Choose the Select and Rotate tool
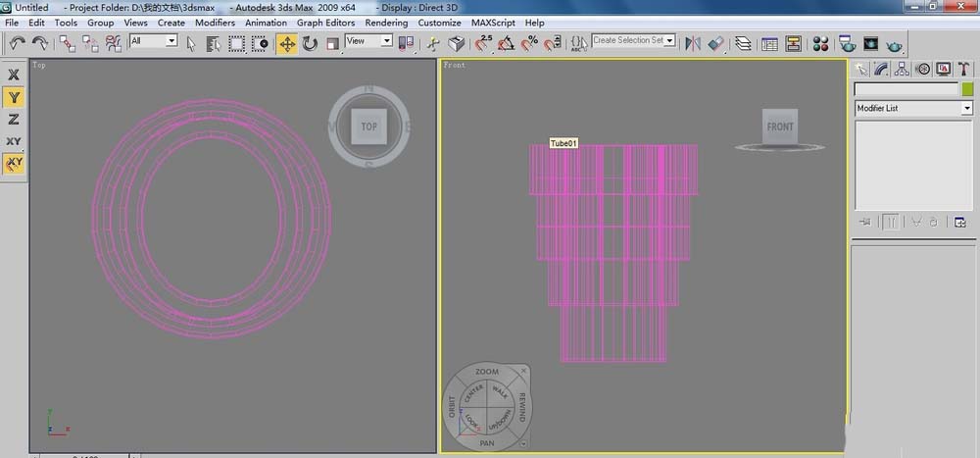The image size is (980, 458). tap(310, 44)
